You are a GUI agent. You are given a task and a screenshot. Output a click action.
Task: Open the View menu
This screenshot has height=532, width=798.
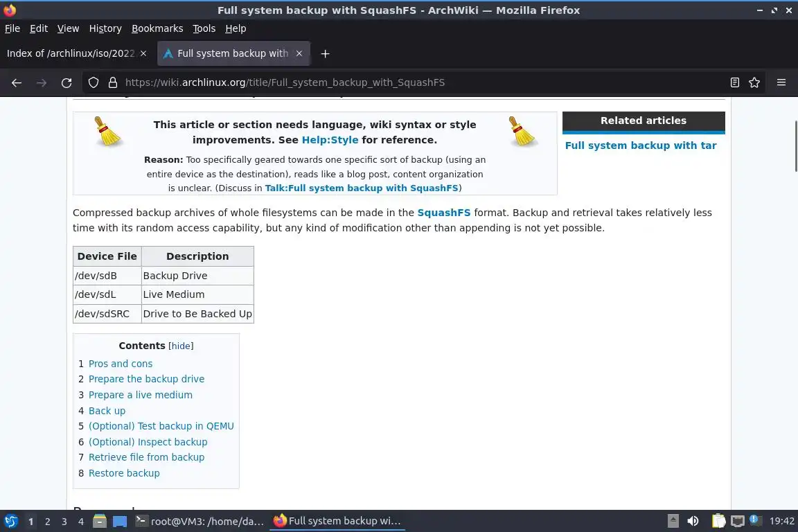68,28
